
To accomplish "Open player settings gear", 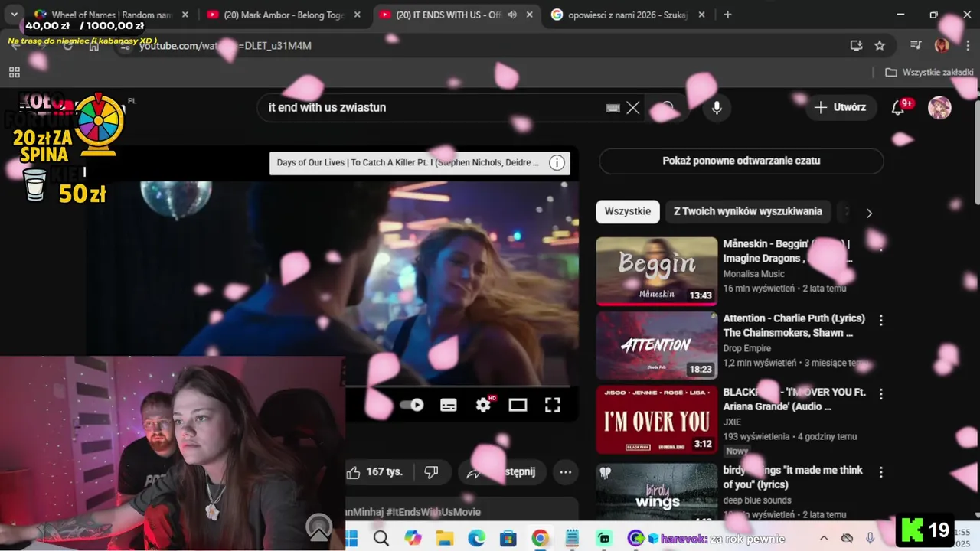I will point(483,405).
